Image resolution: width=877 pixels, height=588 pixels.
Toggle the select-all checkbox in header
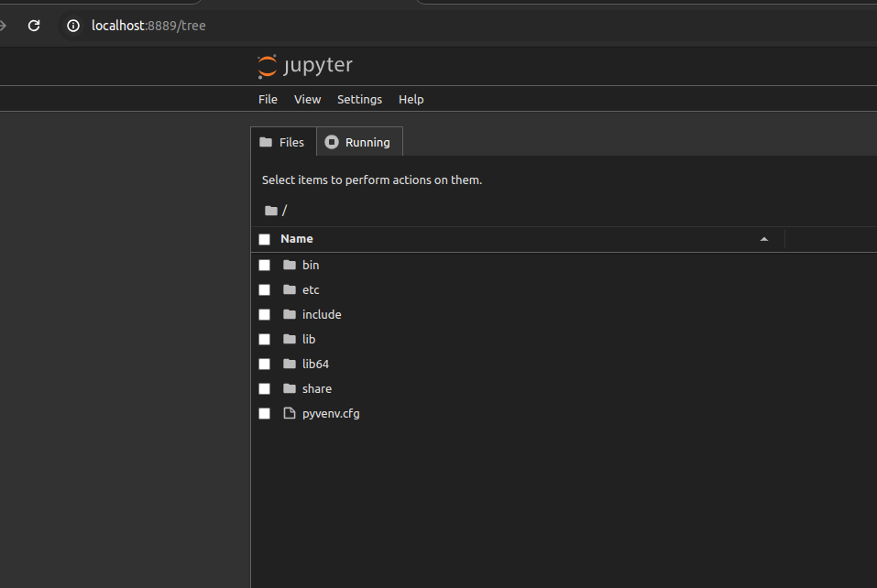pos(264,239)
